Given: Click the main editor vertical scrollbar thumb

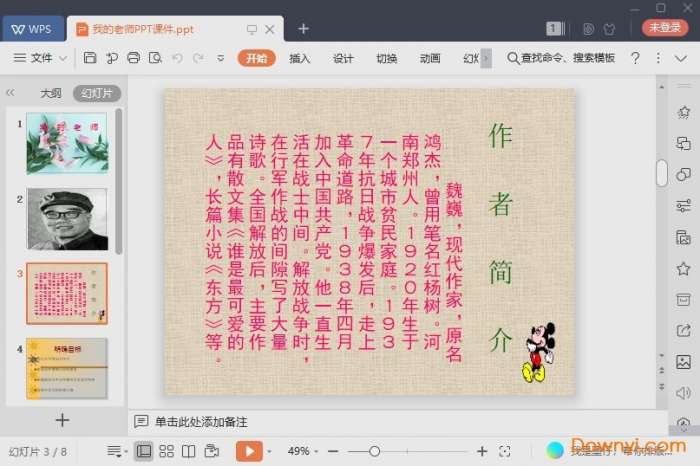Looking at the screenshot, I should click(x=662, y=173).
